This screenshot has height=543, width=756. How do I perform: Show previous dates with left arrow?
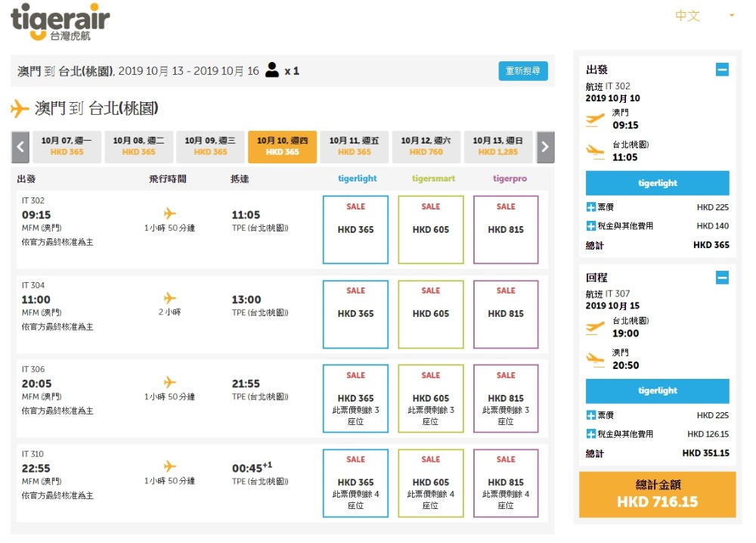[x=20, y=147]
